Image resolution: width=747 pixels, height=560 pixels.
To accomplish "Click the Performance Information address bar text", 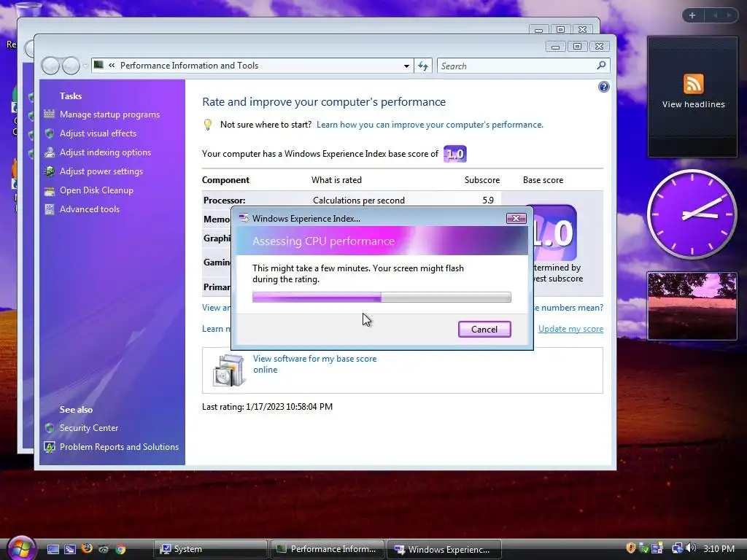I will tap(189, 66).
